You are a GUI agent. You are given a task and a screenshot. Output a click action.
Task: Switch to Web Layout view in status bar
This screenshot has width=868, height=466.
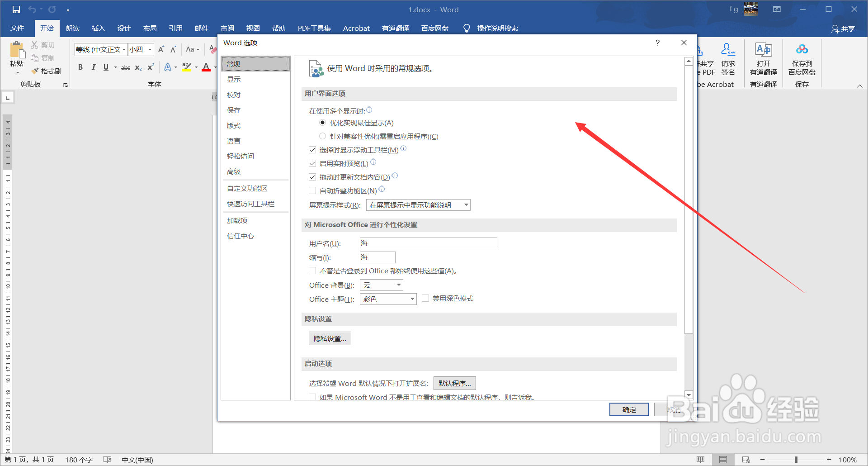pos(746,460)
